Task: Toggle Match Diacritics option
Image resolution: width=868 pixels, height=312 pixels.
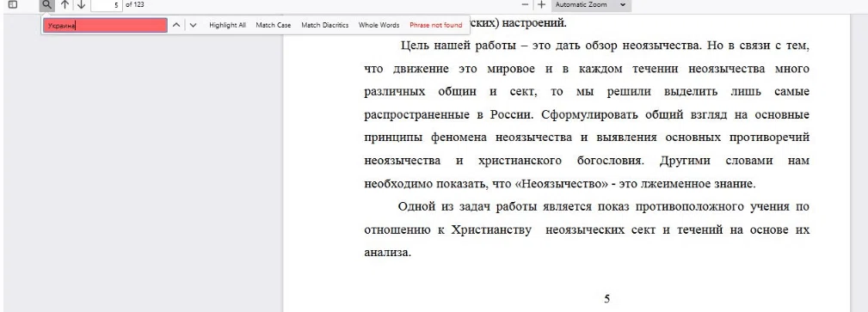Action: coord(325,25)
